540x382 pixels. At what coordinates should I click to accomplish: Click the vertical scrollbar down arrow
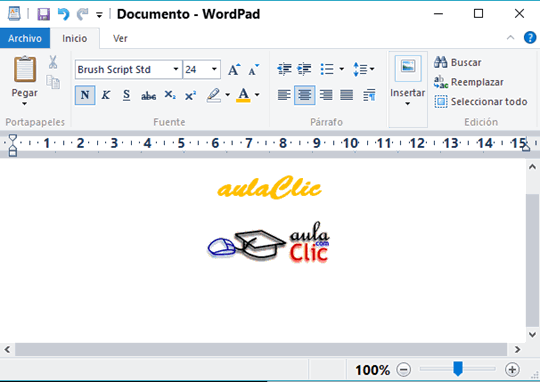(x=532, y=334)
